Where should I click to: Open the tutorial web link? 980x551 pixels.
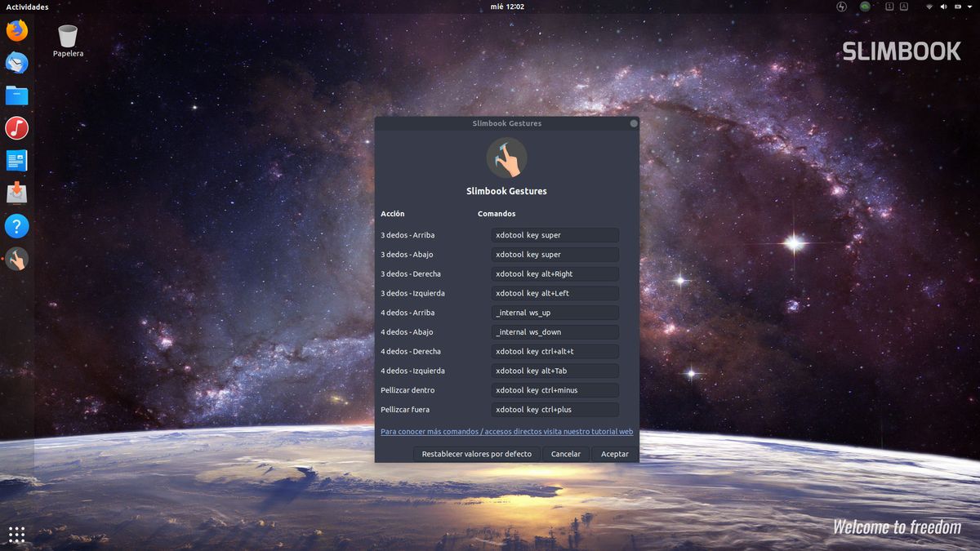tap(506, 432)
